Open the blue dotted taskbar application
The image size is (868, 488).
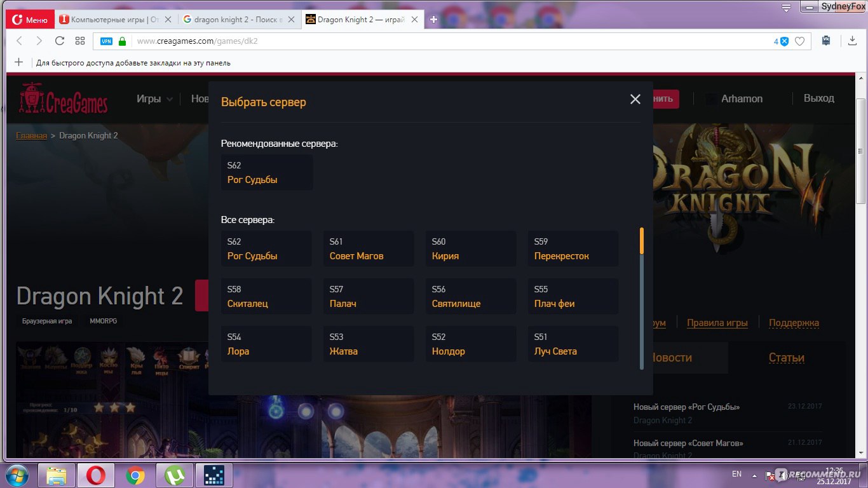pyautogui.click(x=214, y=475)
